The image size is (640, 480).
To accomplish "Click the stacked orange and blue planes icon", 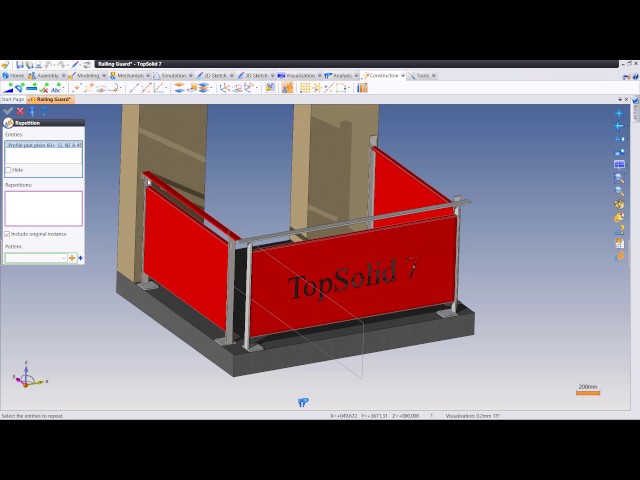I will (179, 88).
